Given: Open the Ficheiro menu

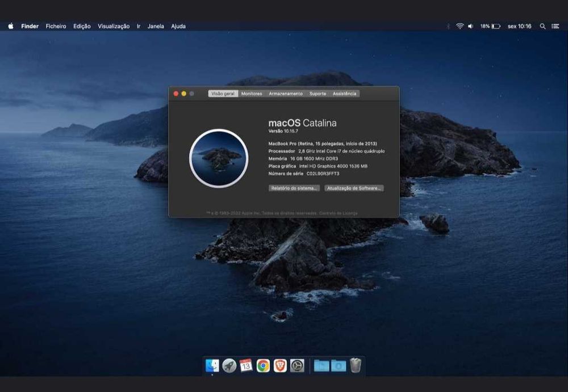Looking at the screenshot, I should click(56, 26).
